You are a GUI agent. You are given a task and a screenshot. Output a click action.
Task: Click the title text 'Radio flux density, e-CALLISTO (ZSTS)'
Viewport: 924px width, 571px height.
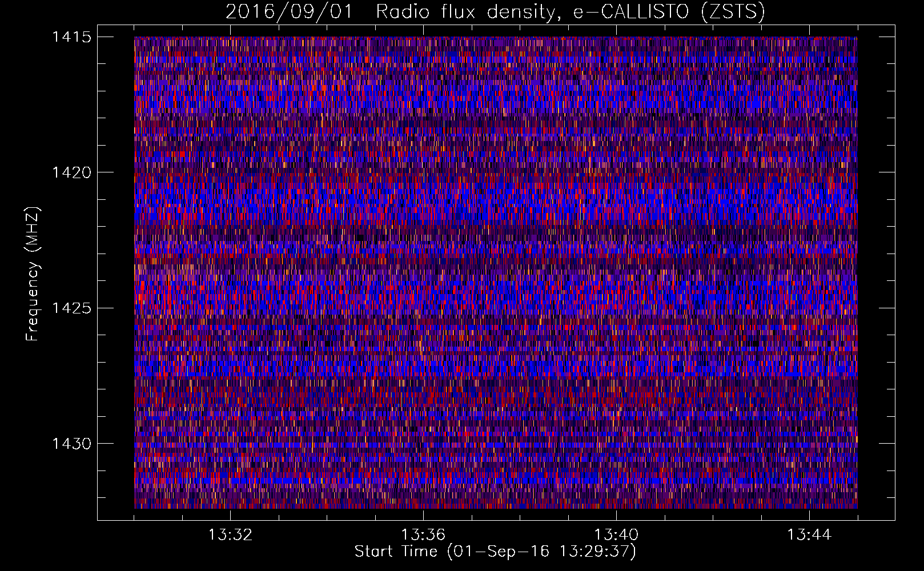(571, 12)
